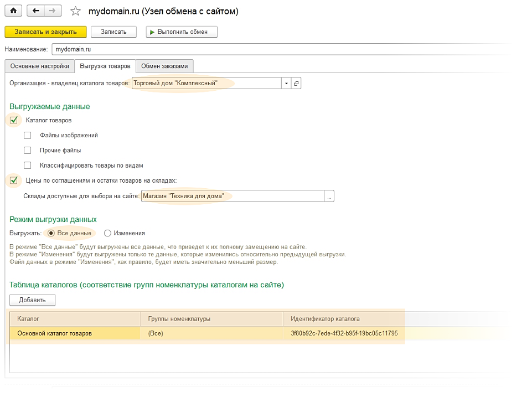Image resolution: width=532 pixels, height=398 pixels.
Task: Open the Обмен заказами tab
Action: click(164, 66)
